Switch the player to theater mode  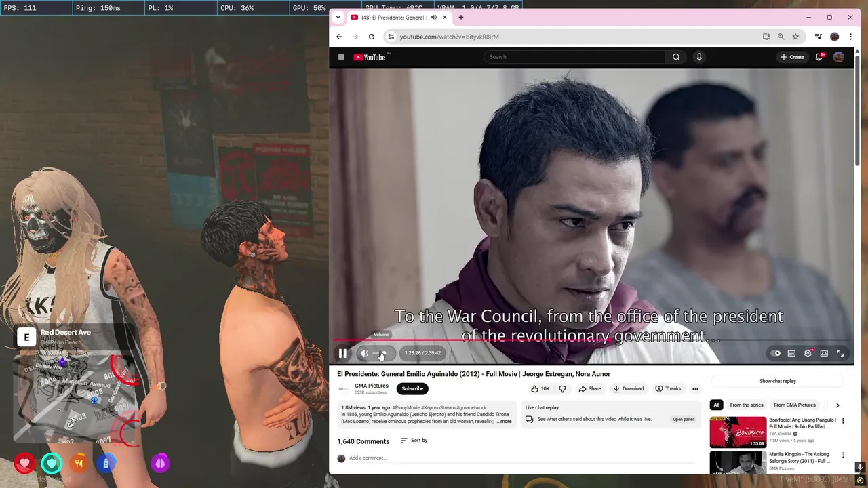pyautogui.click(x=824, y=353)
